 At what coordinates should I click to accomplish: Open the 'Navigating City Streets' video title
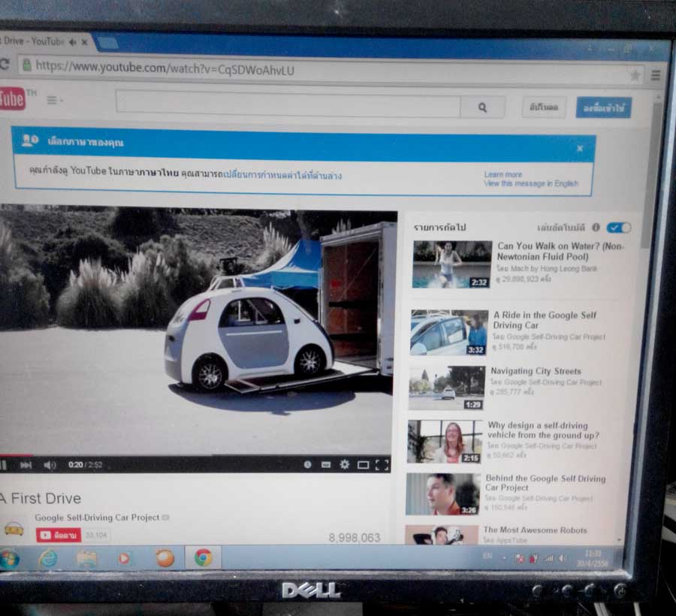536,370
